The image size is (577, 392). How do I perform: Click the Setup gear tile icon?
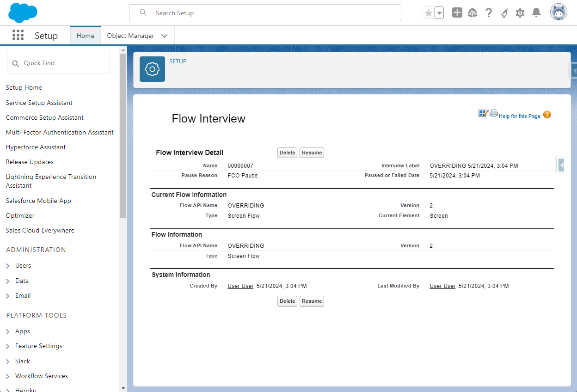pos(152,69)
